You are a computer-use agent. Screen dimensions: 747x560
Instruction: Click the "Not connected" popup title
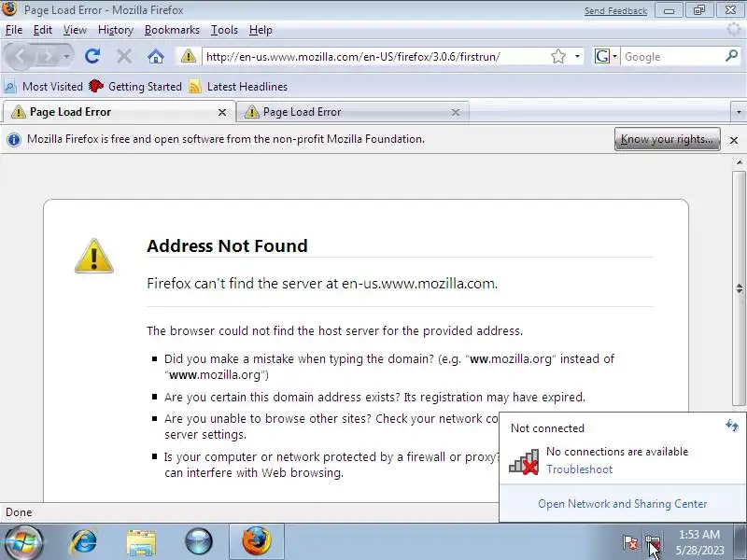click(x=547, y=428)
